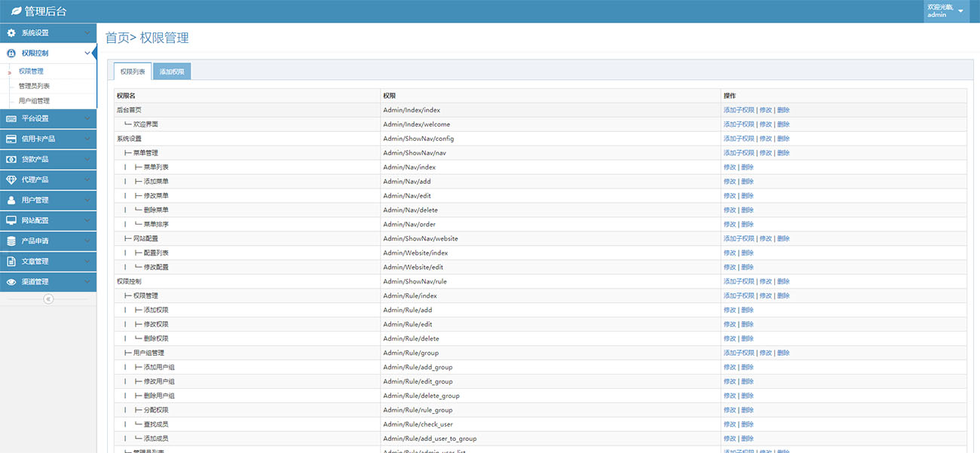Click the 分配权限 permission name cell
Screen dimensions: 980x453
pyautogui.click(x=247, y=411)
